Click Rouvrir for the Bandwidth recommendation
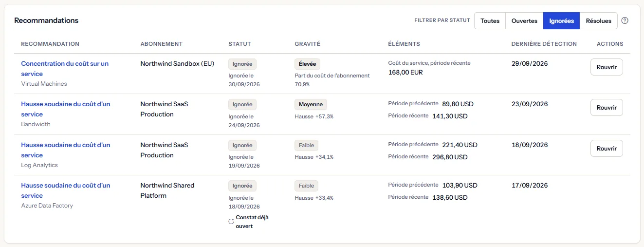Image resolution: width=644 pixels, height=247 pixels. [x=607, y=108]
